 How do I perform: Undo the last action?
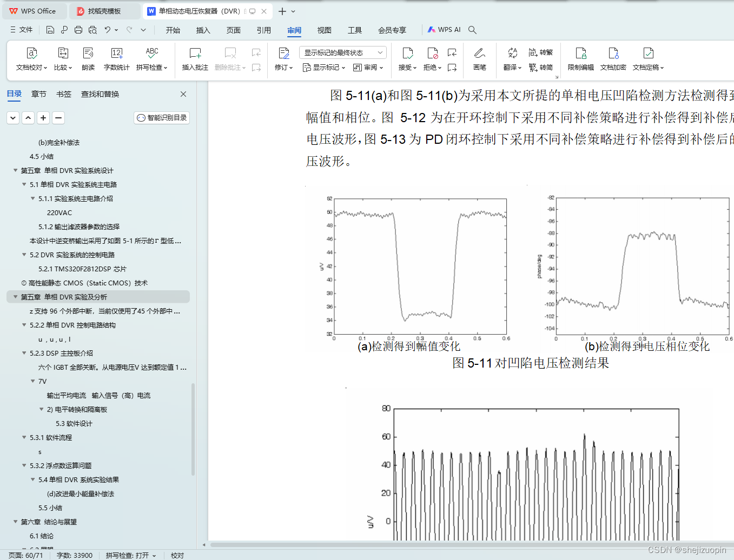(x=108, y=30)
